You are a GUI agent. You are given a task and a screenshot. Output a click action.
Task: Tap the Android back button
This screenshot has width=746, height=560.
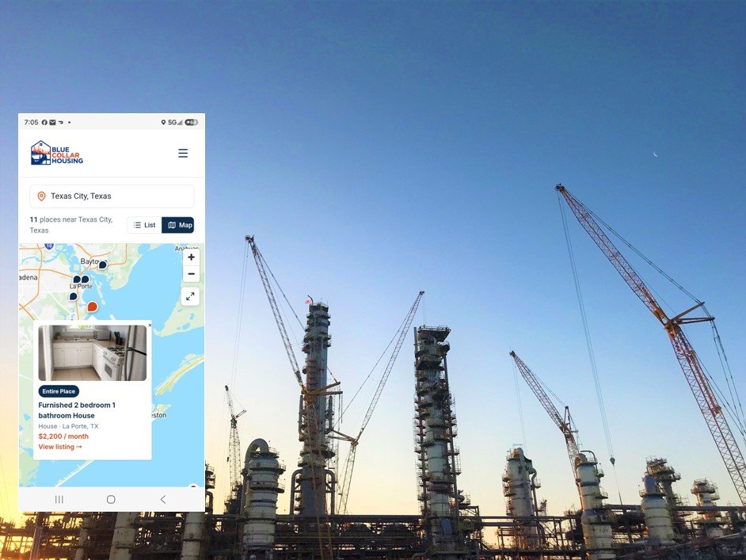[x=163, y=499]
